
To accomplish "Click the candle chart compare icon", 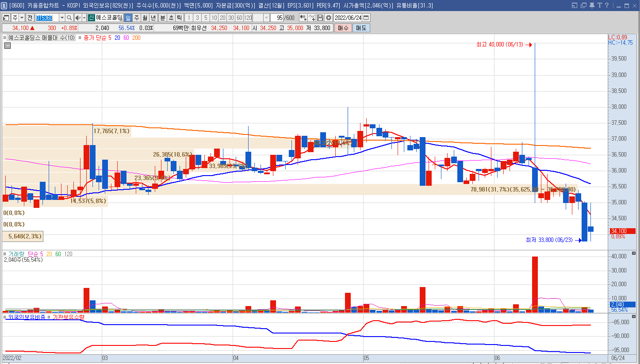I will click(303, 18).
